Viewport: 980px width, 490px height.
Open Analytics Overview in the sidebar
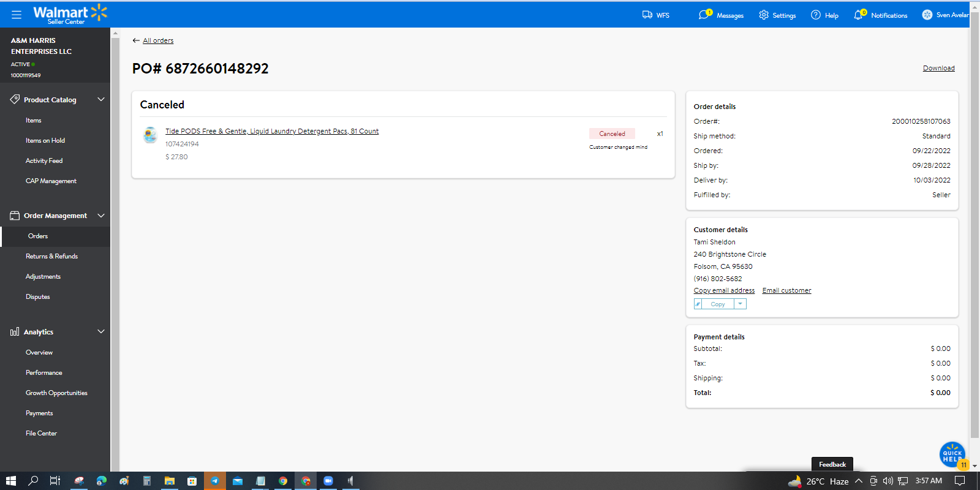(39, 352)
